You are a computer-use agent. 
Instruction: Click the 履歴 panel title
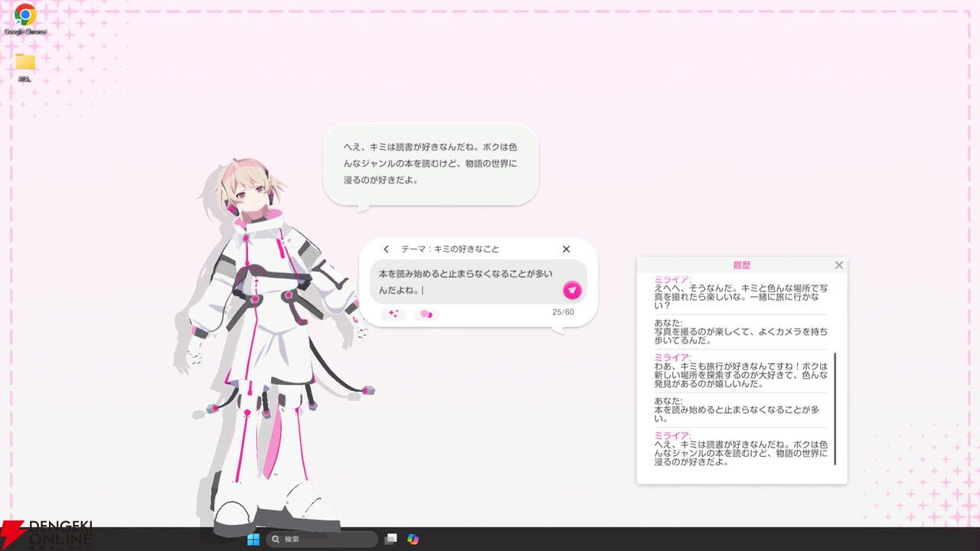pyautogui.click(x=741, y=265)
